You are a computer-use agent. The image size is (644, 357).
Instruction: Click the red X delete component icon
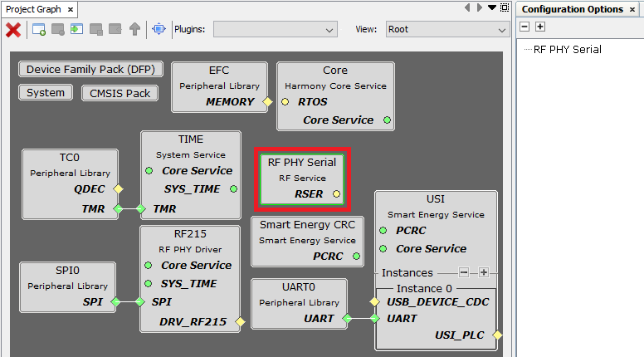[13, 29]
